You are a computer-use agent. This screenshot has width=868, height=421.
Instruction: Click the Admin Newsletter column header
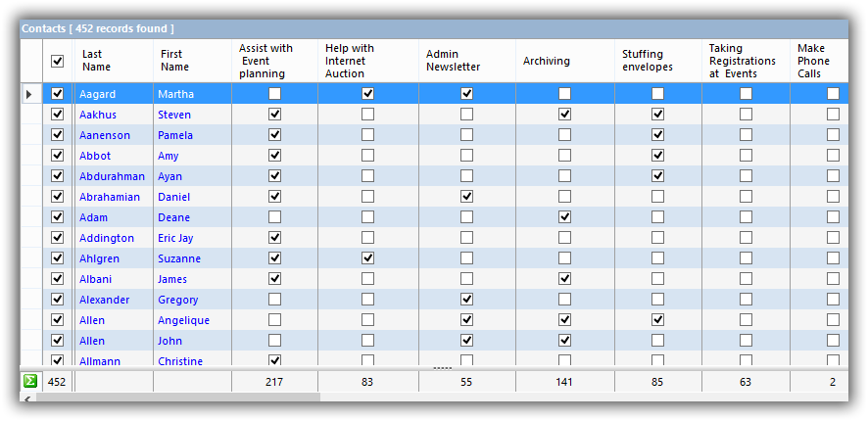(x=453, y=61)
